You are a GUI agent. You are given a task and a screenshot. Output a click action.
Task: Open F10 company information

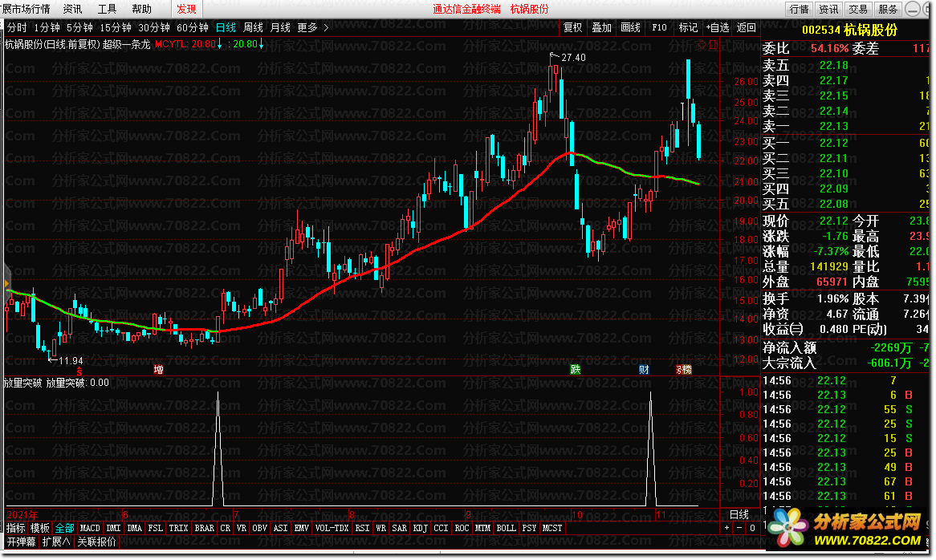(x=660, y=27)
